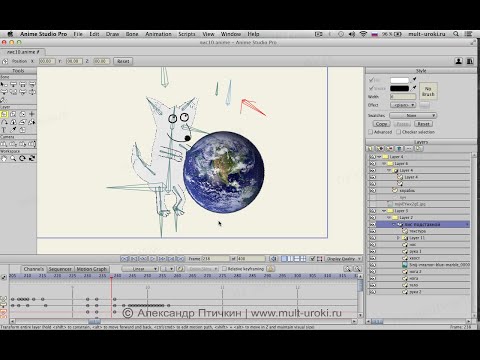The height and width of the screenshot is (360, 480).
Task: Open the Animation menu
Action: click(x=158, y=34)
